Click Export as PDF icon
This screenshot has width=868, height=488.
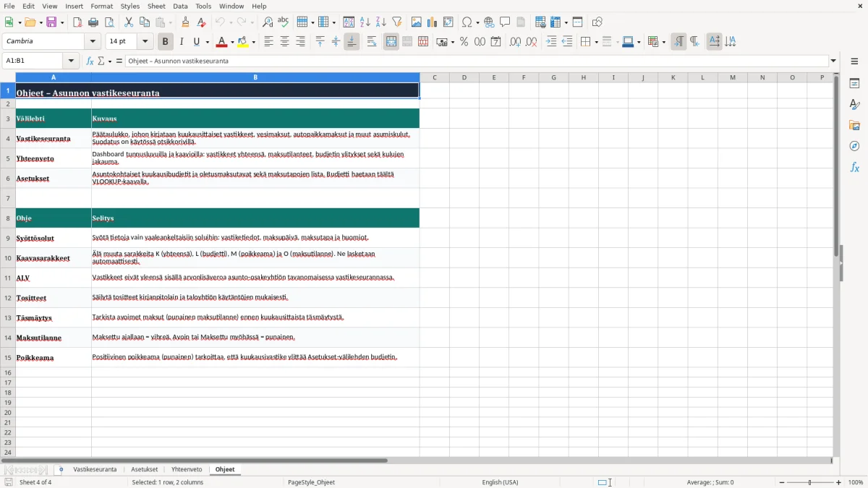pyautogui.click(x=77, y=22)
